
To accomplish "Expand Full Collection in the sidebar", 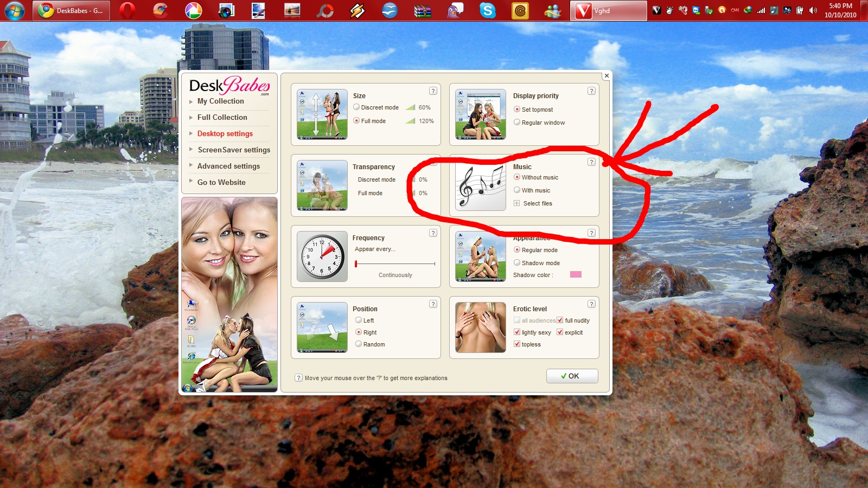I will click(222, 118).
